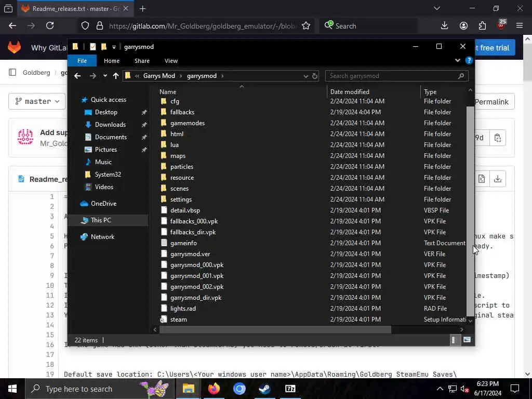Viewport: 532px width, 399px height.
Task: Toggle the properties checkmark in Explorer quick access toolbar
Action: coord(92,47)
